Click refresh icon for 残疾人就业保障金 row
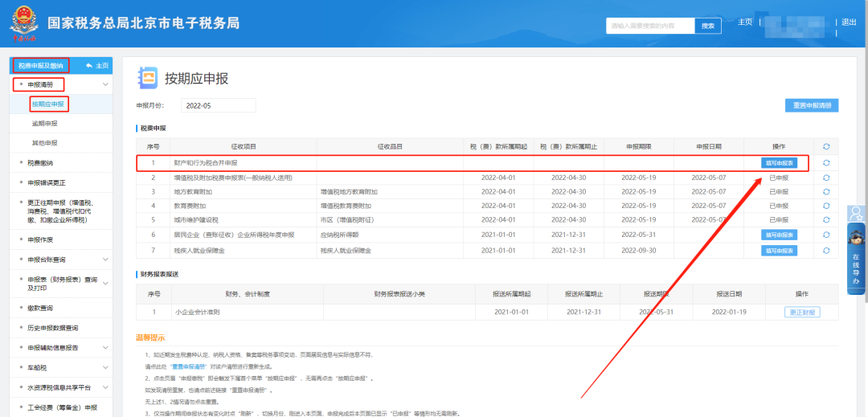The width and height of the screenshot is (868, 417). click(826, 250)
